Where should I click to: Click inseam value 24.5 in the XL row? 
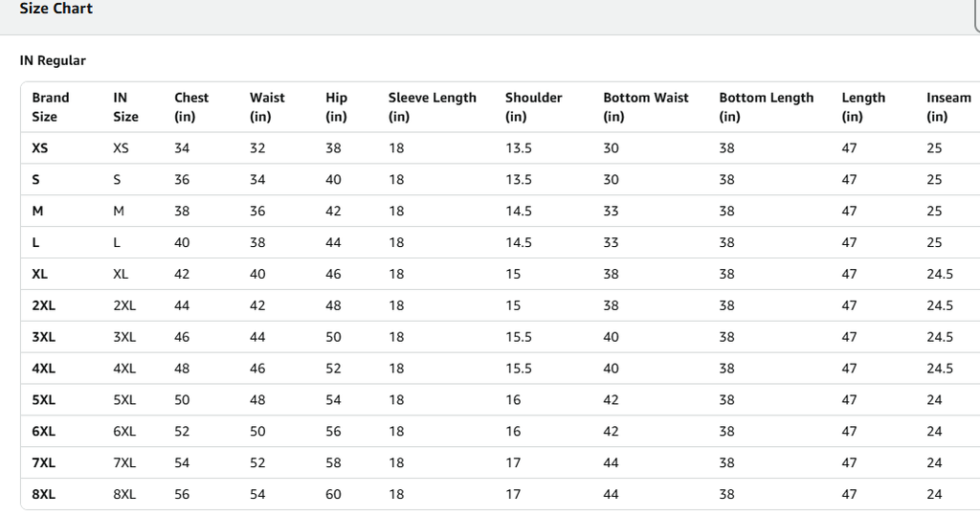point(940,274)
